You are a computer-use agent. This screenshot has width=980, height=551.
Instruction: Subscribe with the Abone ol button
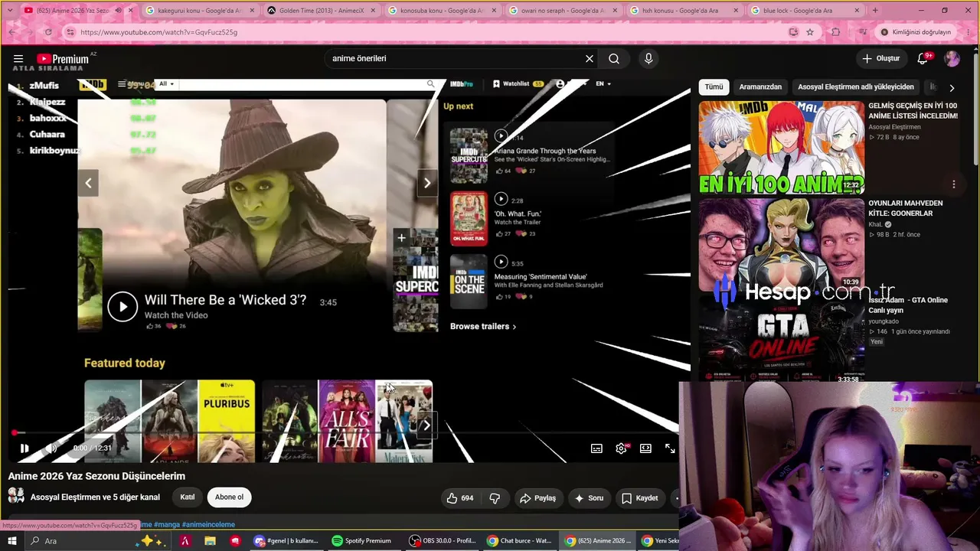[x=229, y=497]
